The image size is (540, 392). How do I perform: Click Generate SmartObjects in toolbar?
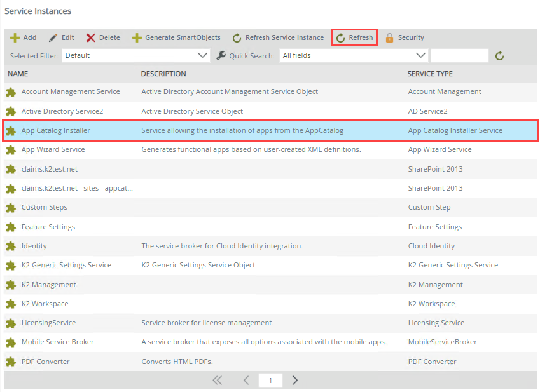176,37
